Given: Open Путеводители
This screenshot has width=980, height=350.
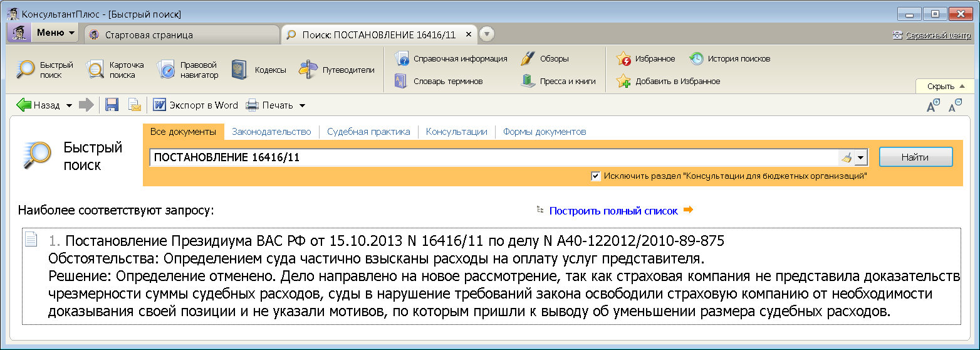Looking at the screenshot, I should pyautogui.click(x=336, y=70).
